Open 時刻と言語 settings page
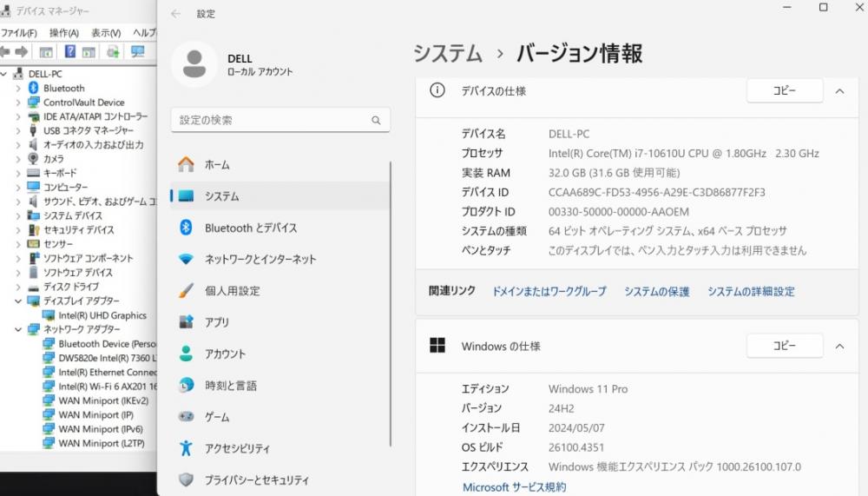The height and width of the screenshot is (496, 868). click(x=280, y=386)
